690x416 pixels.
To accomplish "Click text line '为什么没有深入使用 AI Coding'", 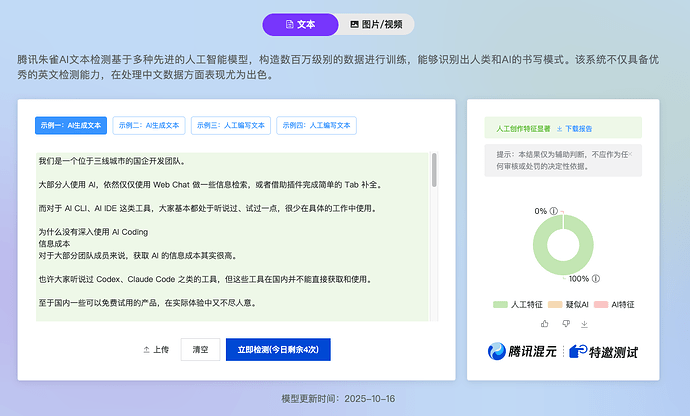I will pos(93,232).
